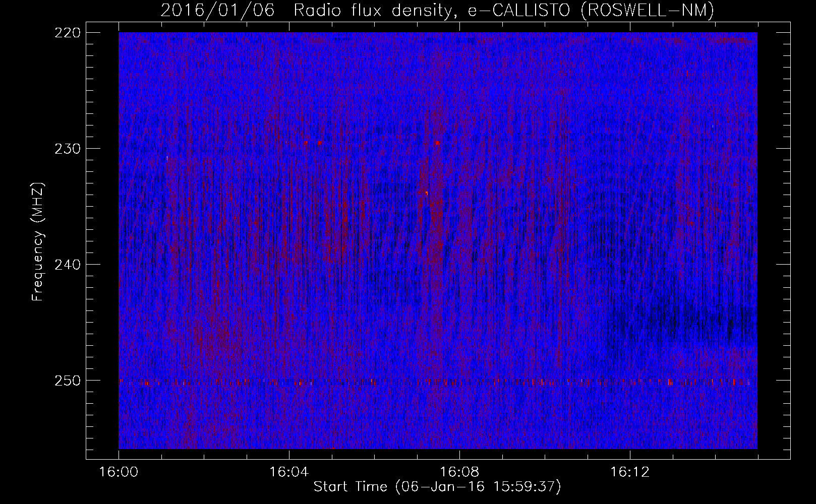This screenshot has width=816, height=504.
Task: Click the 230 frequency tick label
Action: [x=67, y=149]
